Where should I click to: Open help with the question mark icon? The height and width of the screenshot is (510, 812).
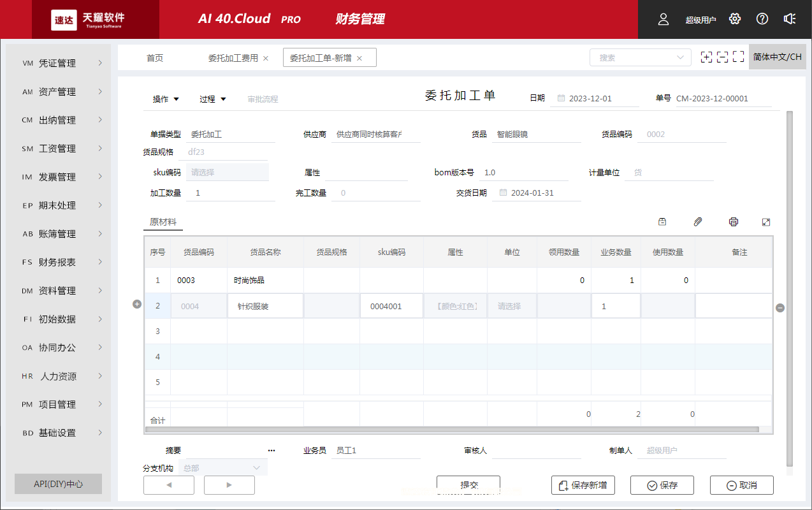tap(762, 19)
